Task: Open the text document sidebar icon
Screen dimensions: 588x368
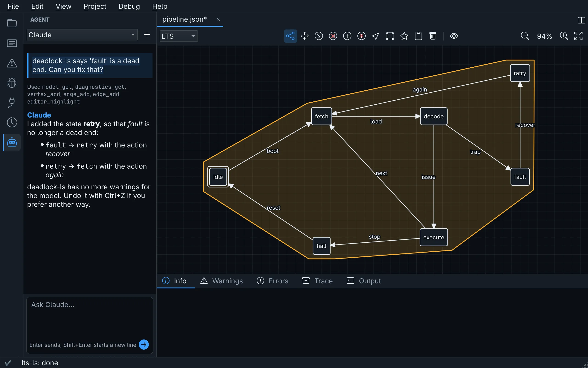Action: 12,43
